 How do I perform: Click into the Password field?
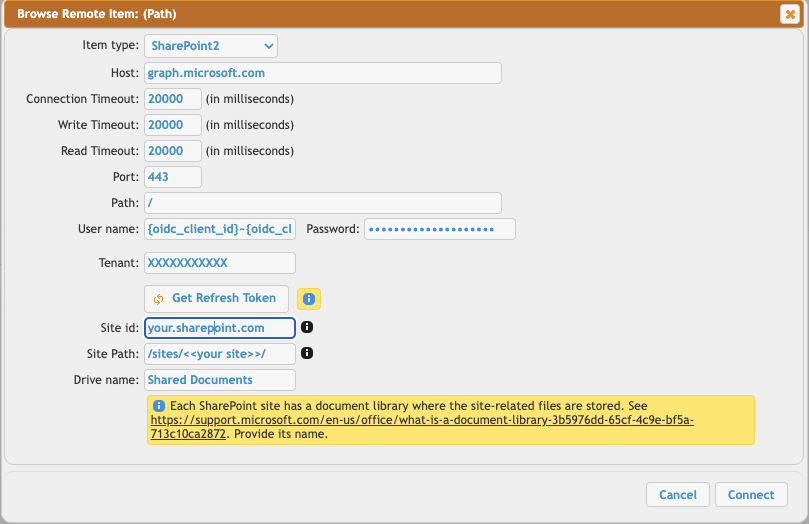(x=440, y=229)
